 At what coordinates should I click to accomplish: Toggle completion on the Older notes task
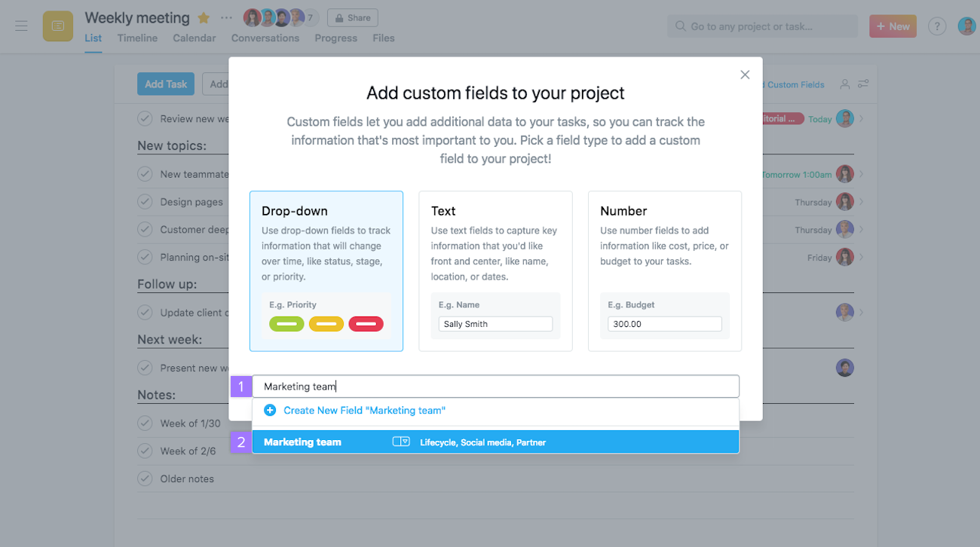[145, 478]
